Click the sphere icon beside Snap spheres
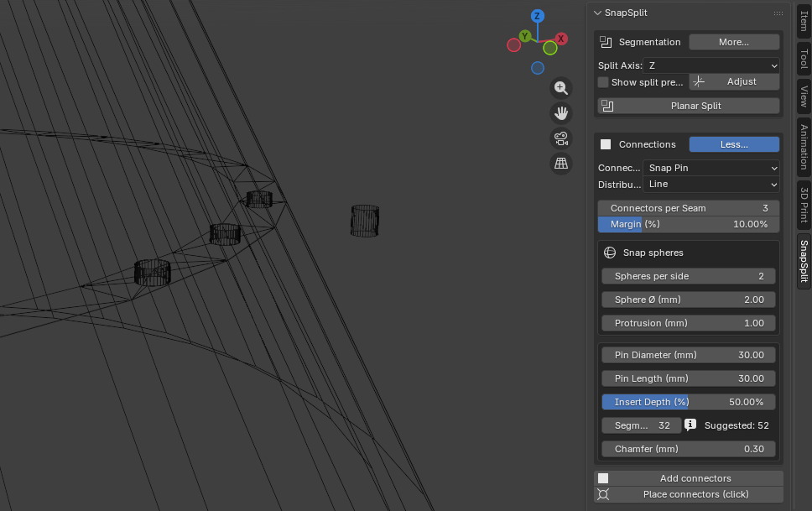812x511 pixels. tap(608, 253)
